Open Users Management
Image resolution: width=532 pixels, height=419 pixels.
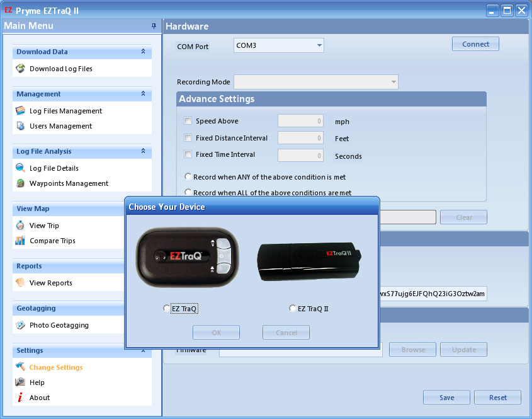60,126
